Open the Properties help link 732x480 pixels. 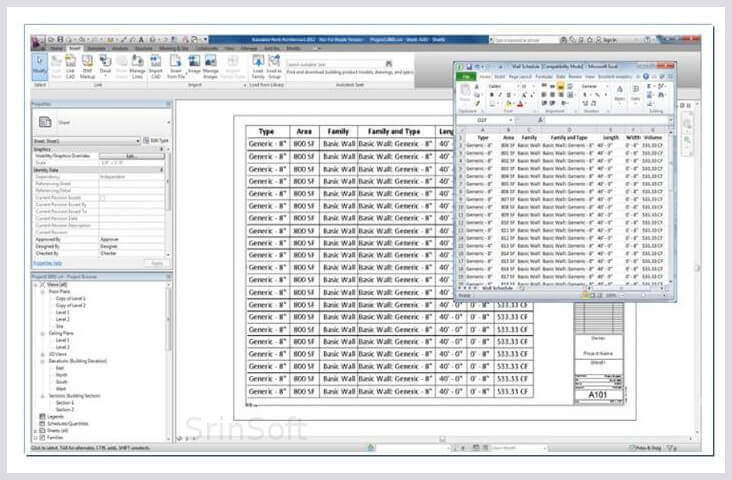(48, 263)
